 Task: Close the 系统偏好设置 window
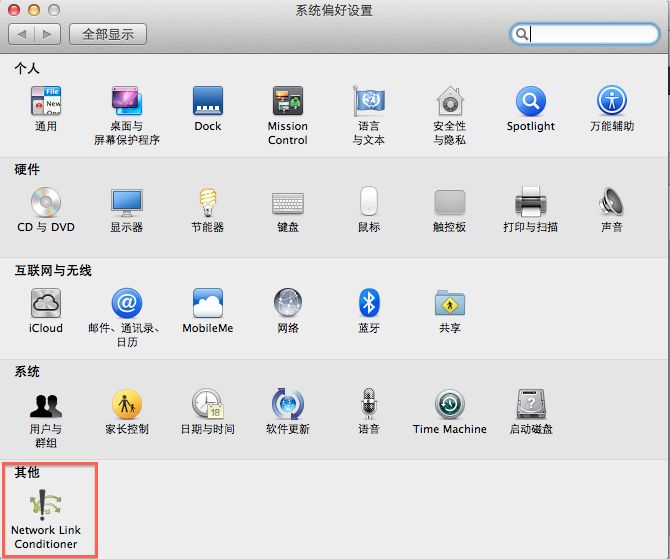point(14,10)
